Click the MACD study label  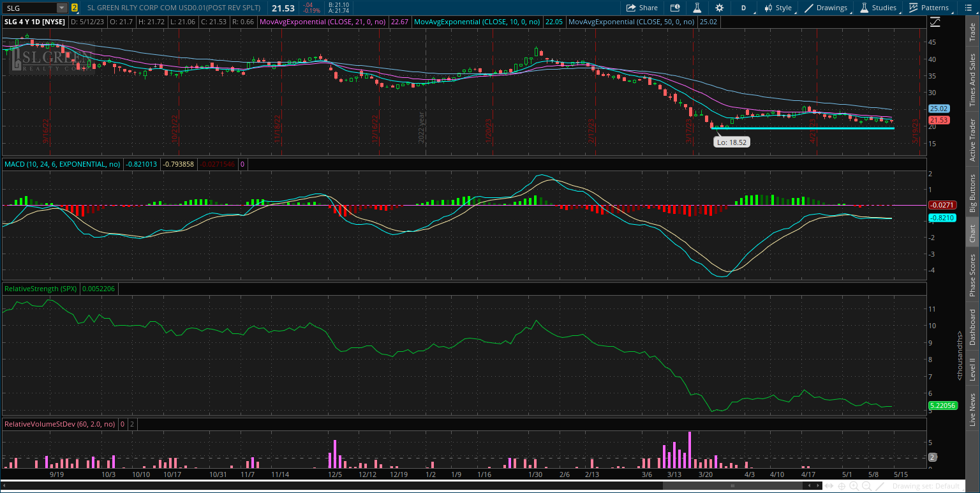62,164
